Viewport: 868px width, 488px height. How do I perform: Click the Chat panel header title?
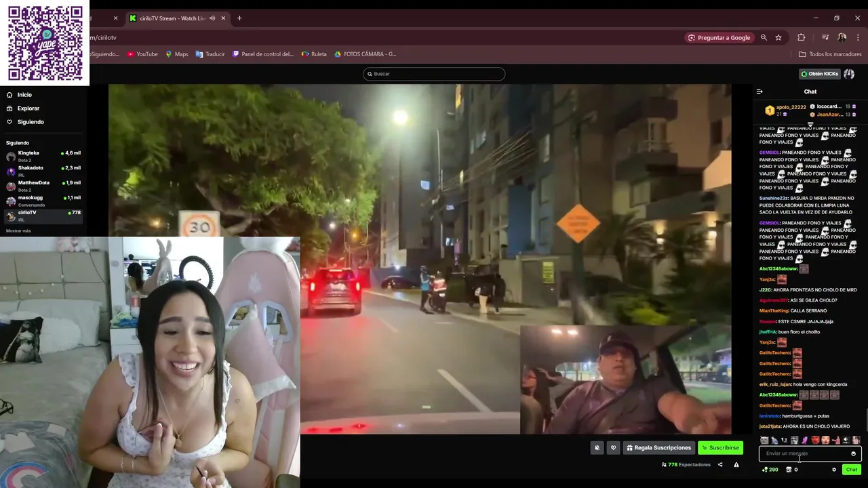pyautogui.click(x=810, y=91)
